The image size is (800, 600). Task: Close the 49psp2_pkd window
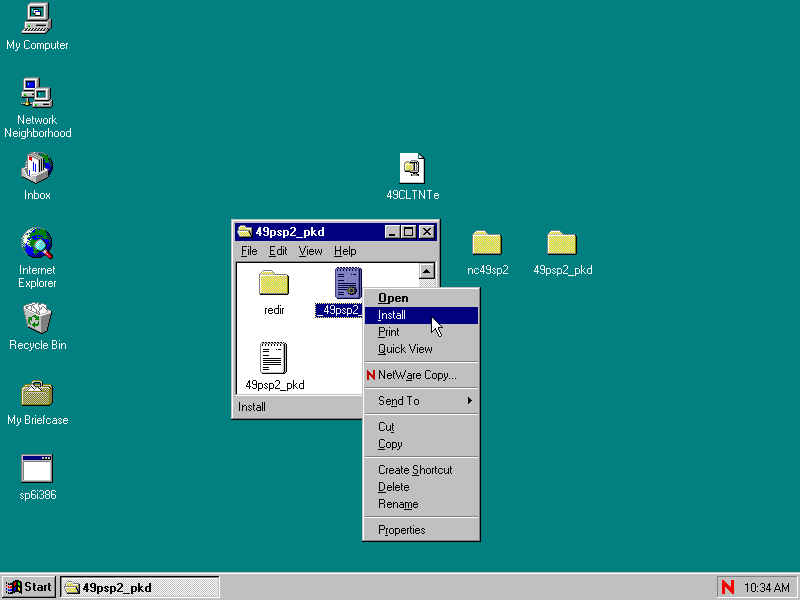tap(427, 232)
